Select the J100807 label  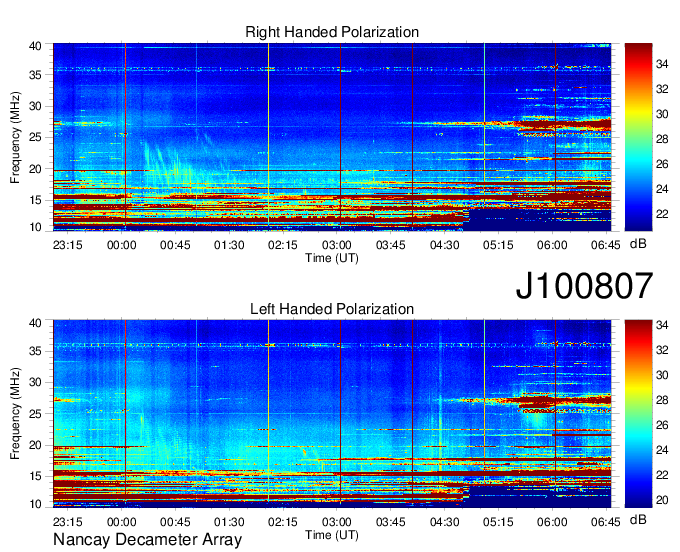(584, 286)
